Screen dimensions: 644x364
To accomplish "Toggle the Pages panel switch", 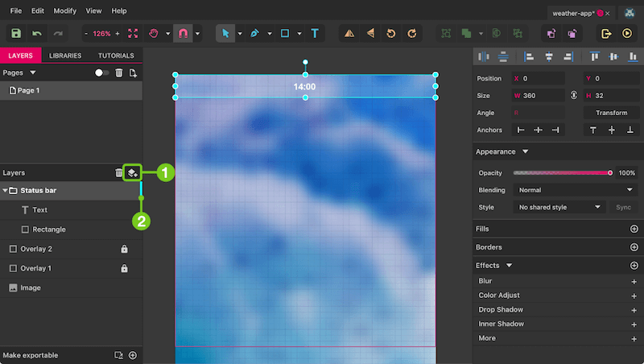I will pyautogui.click(x=101, y=72).
